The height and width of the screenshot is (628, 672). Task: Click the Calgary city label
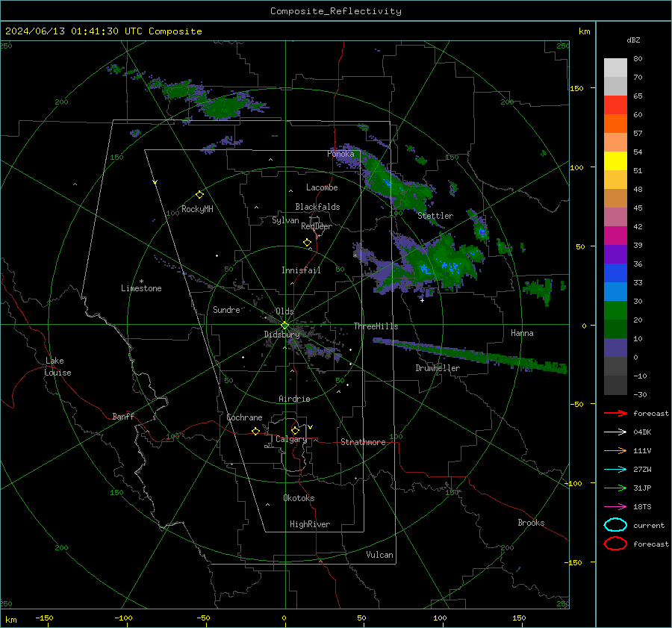tap(291, 439)
